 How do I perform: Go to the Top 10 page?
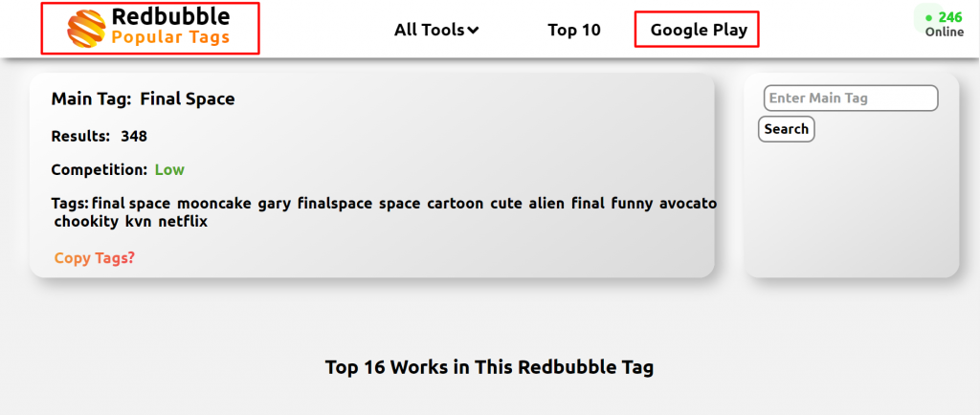click(574, 30)
